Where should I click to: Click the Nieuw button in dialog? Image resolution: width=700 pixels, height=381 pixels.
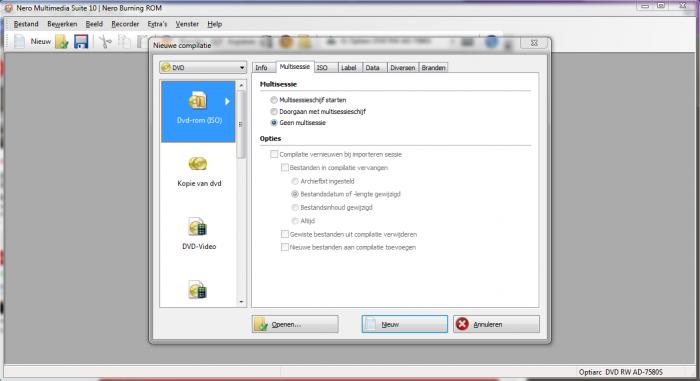coord(404,324)
